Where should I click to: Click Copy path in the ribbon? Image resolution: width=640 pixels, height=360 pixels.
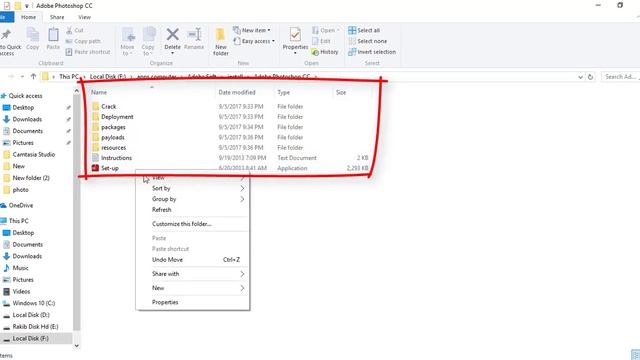pos(83,41)
